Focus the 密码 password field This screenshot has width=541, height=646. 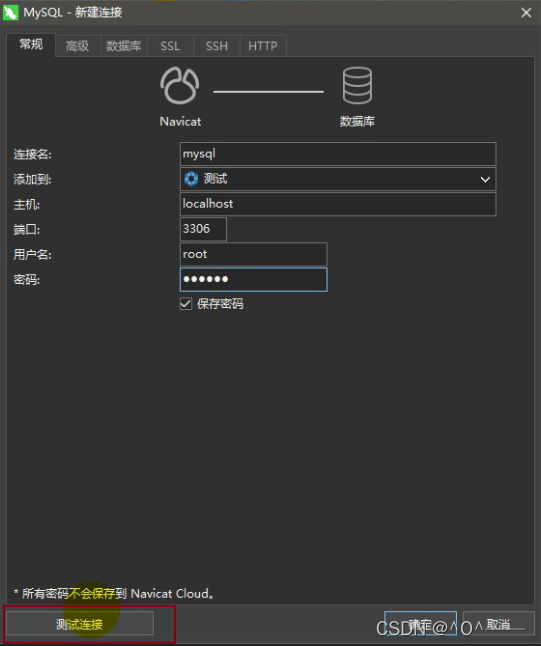253,279
